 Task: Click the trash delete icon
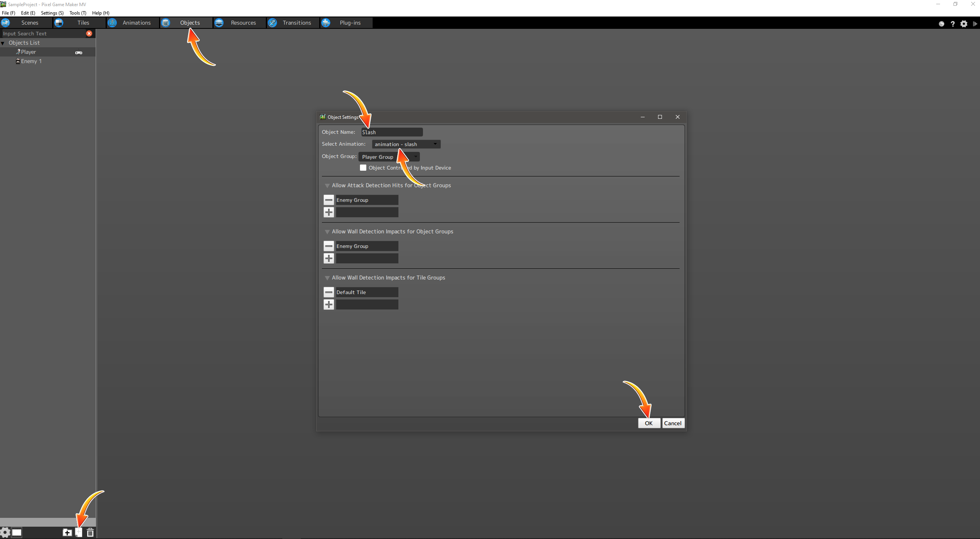tap(90, 532)
